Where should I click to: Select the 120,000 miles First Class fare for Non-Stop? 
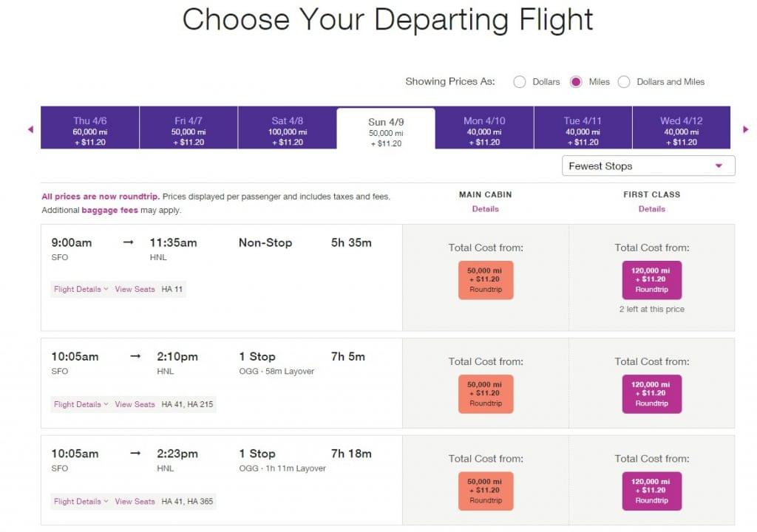[x=651, y=279]
